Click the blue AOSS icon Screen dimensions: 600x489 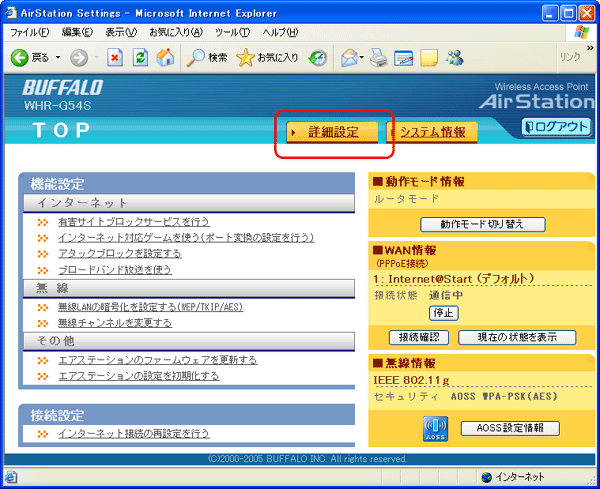tap(435, 429)
